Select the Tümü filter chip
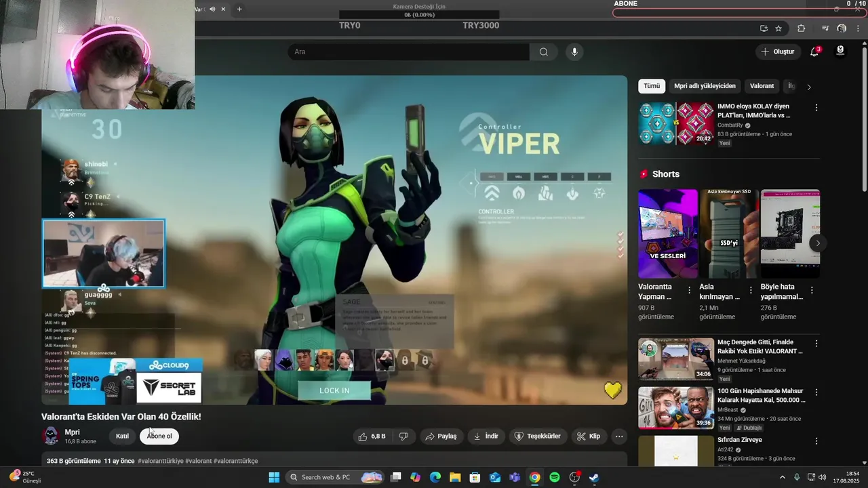Viewport: 868px width, 488px height. 652,86
